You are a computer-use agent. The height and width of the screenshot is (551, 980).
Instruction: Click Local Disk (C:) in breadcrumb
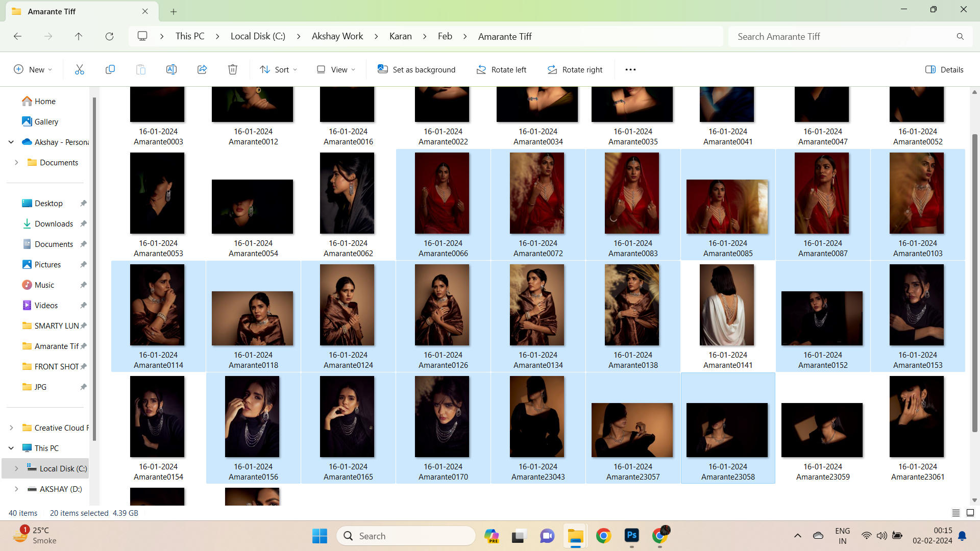point(258,36)
